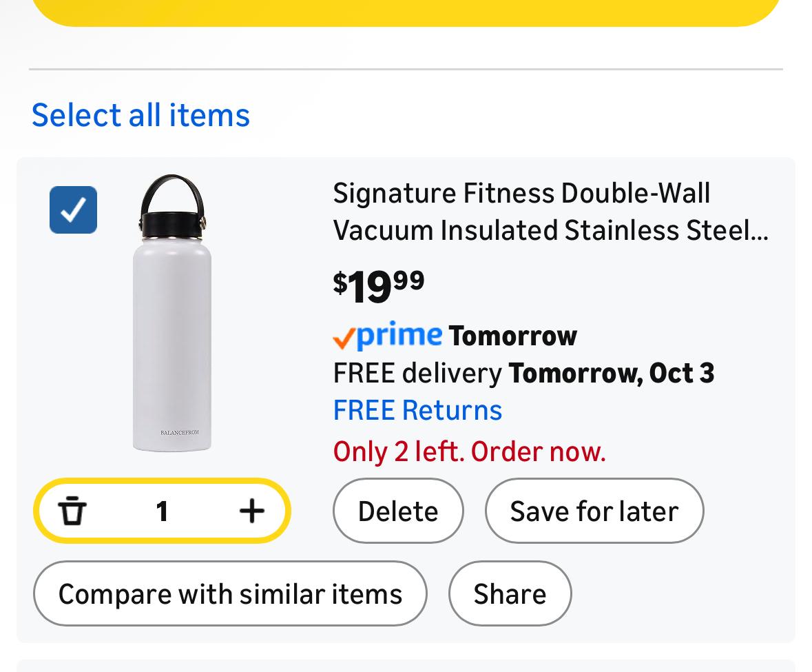Click the trash can icon in quantity stepper
812x672 pixels.
[72, 511]
